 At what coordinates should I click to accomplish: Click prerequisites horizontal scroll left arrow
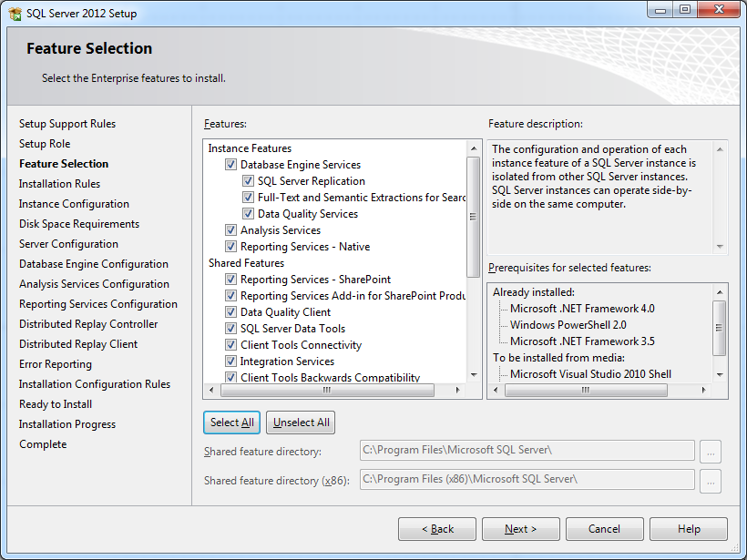(496, 390)
